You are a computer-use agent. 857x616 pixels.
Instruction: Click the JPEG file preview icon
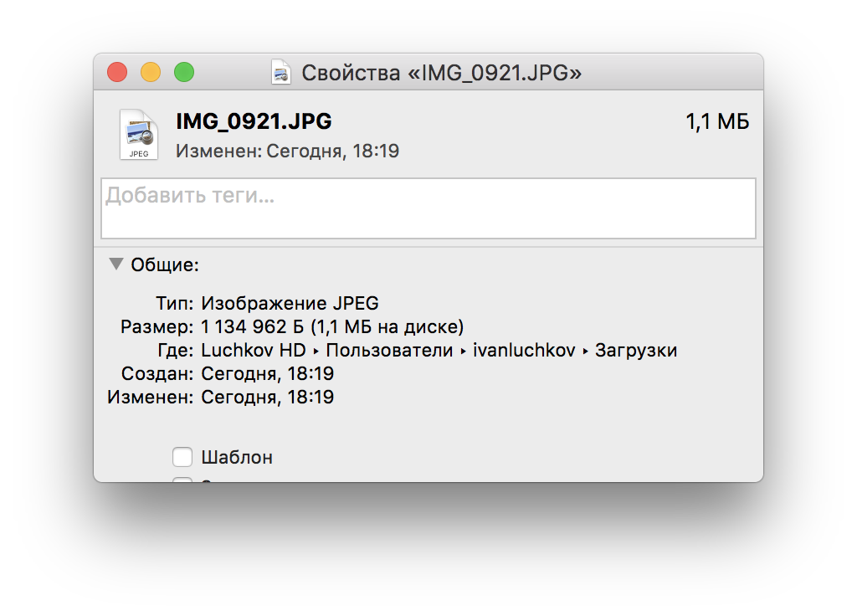click(x=138, y=134)
